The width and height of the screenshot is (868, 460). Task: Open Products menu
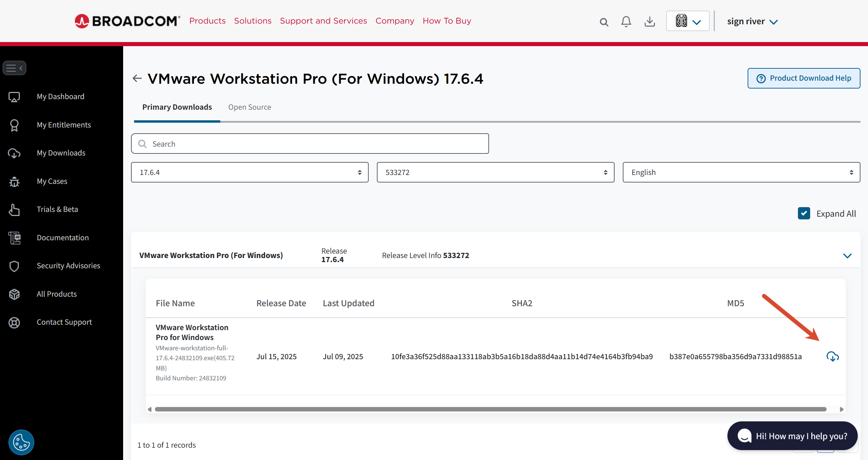208,21
